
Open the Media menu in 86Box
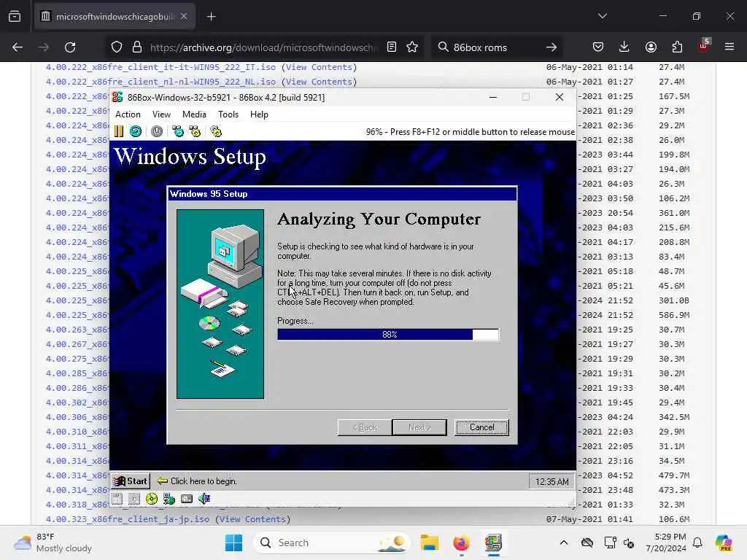coord(194,114)
